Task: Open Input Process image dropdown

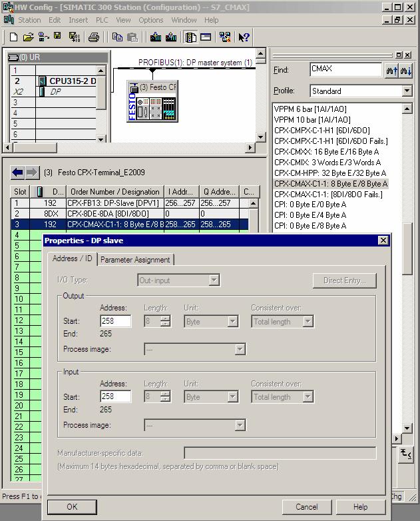Action: [240, 425]
